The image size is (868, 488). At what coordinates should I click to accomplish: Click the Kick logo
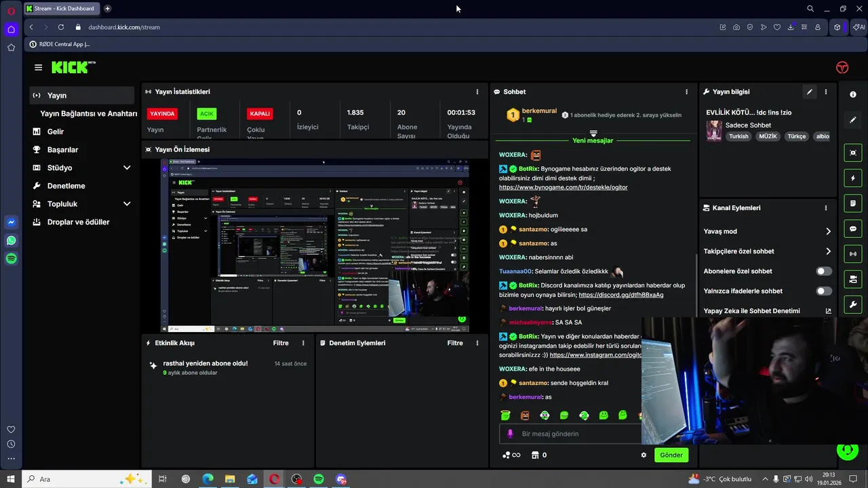coord(73,67)
